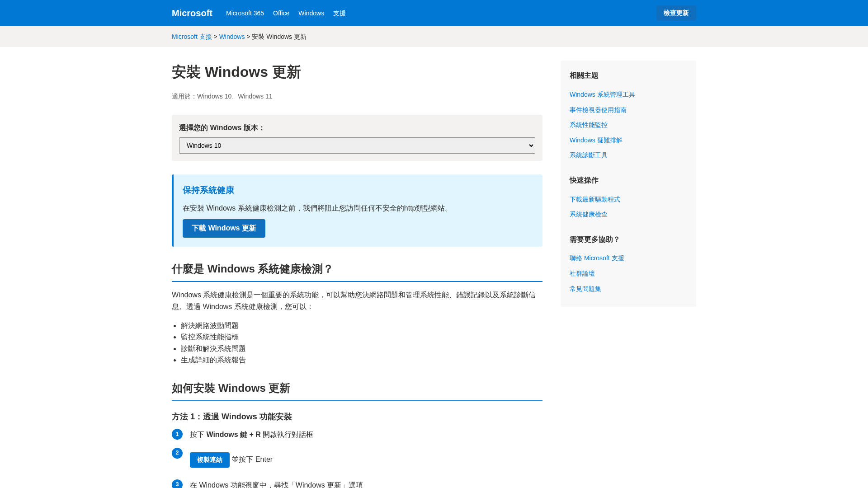Image resolution: width=868 pixels, height=488 pixels.
Task: Open Microsoft 365 menu item
Action: coord(245,13)
